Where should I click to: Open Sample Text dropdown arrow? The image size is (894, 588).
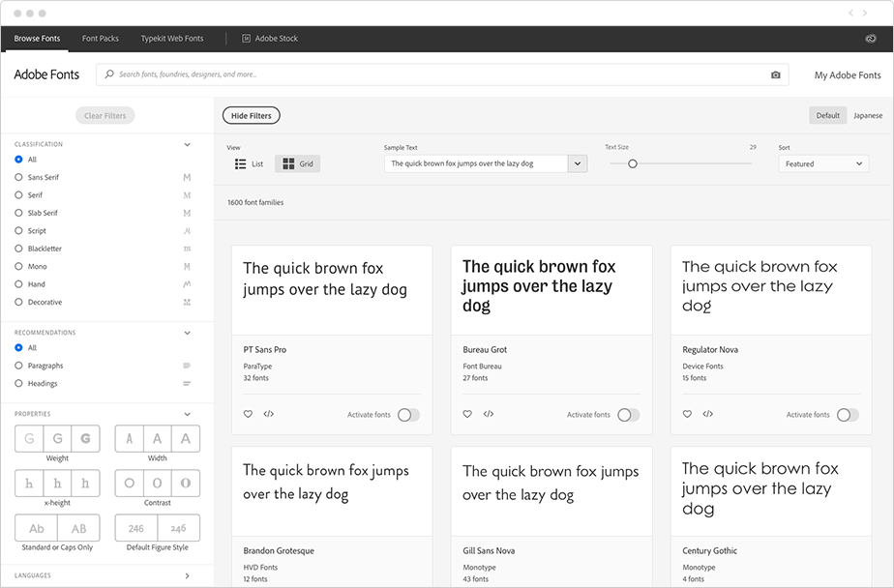pyautogui.click(x=578, y=164)
